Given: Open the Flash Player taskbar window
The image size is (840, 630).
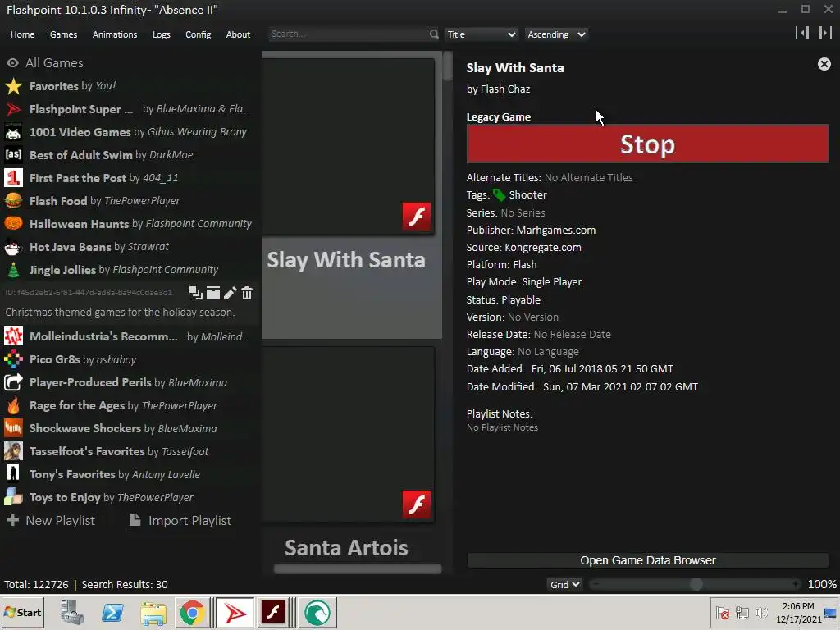Looking at the screenshot, I should 274,612.
